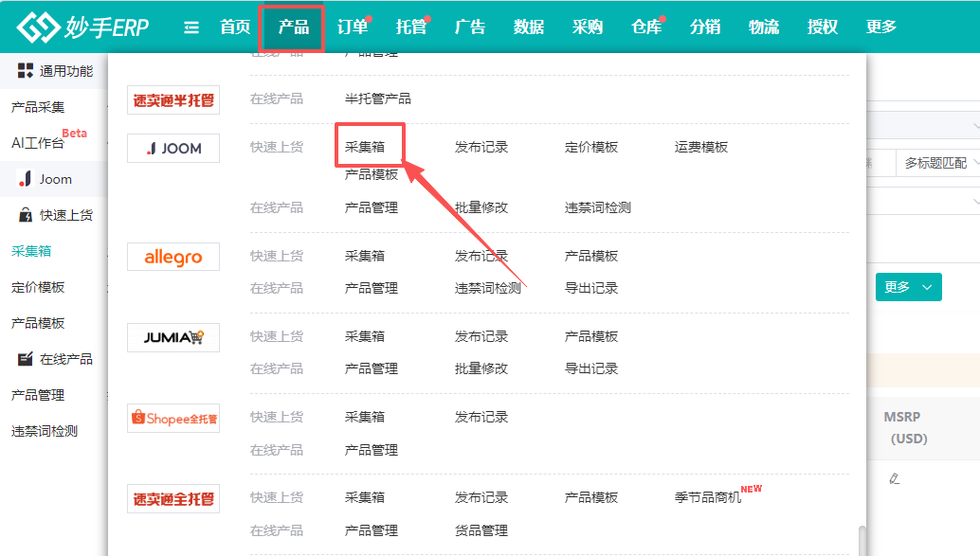Open JUMIA 采集箱
Image resolution: width=980 pixels, height=556 pixels.
point(365,336)
